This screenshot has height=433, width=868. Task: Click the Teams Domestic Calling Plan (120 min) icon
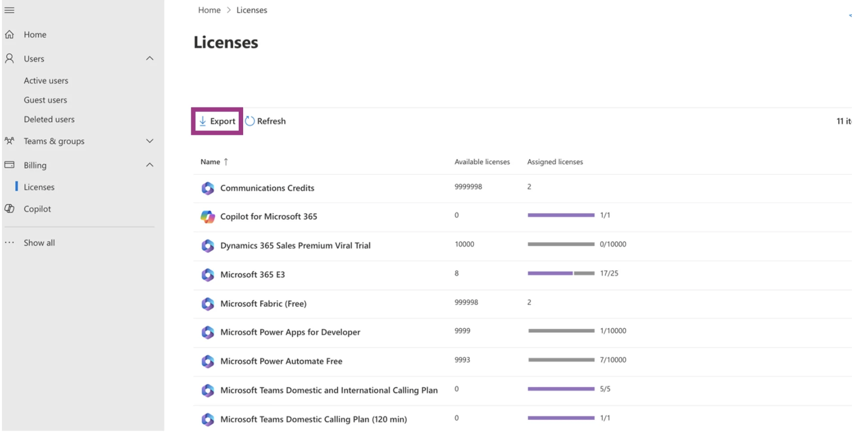pos(208,419)
